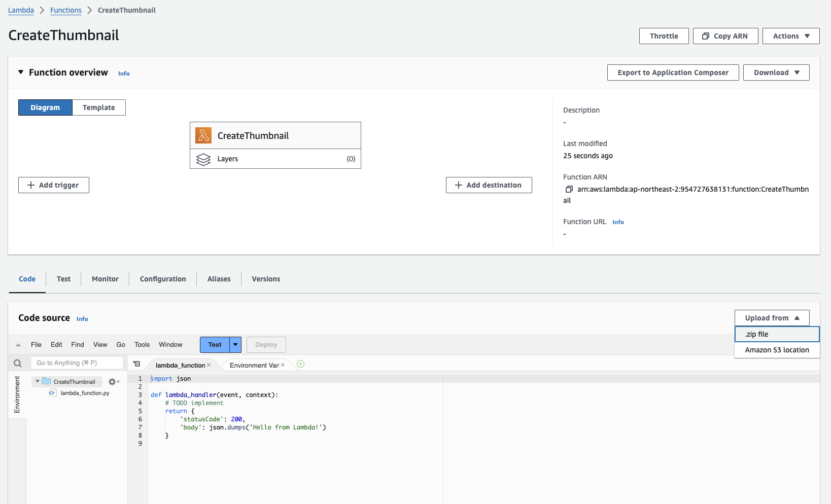Collapse the CreateThumbnail folder tree
This screenshot has width=831, height=504.
click(x=38, y=381)
